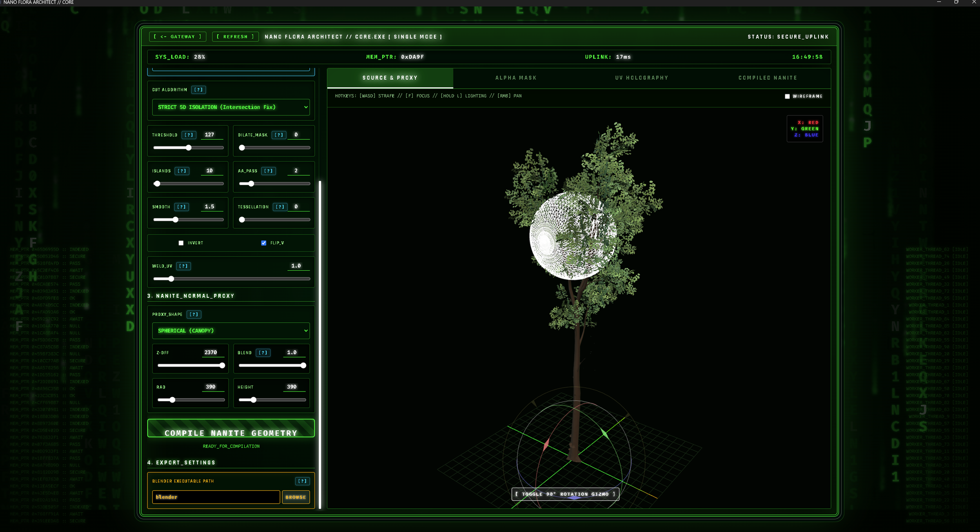Click the Smooth slider handle
This screenshot has width=980, height=532.
[176, 220]
